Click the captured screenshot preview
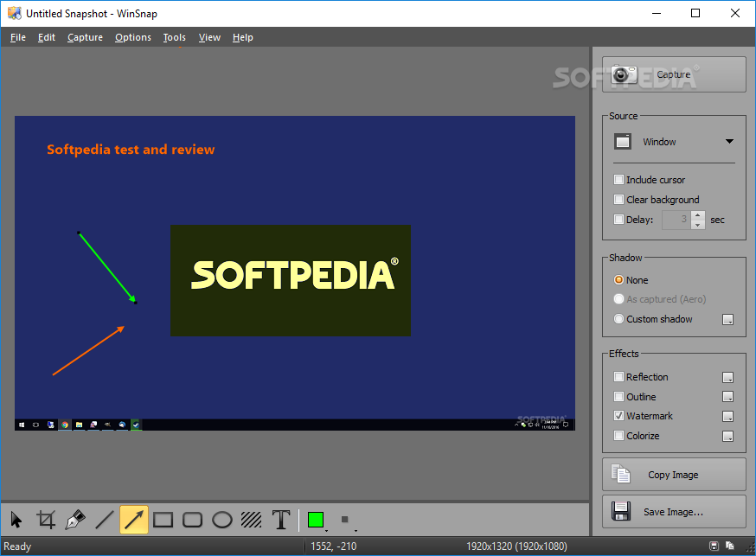The width and height of the screenshot is (756, 556). pyautogui.click(x=295, y=273)
